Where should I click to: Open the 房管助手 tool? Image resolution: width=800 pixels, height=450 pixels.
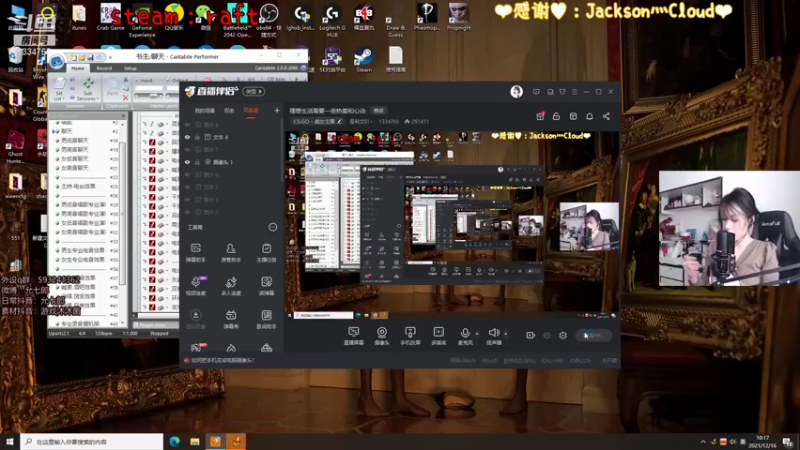231,252
